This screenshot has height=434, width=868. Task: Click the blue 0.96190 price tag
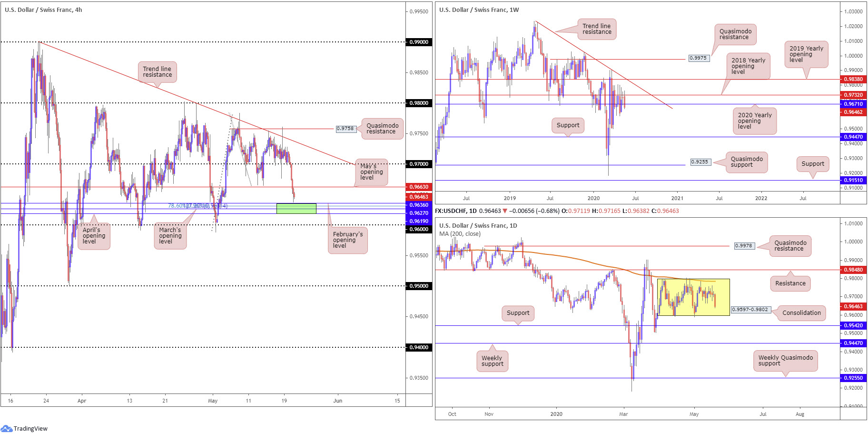click(x=419, y=221)
